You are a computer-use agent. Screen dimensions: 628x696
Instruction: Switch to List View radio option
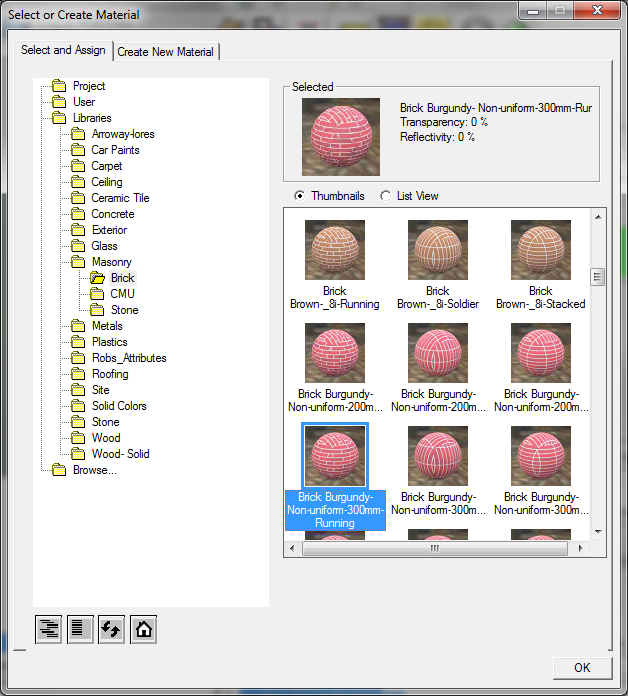point(385,196)
